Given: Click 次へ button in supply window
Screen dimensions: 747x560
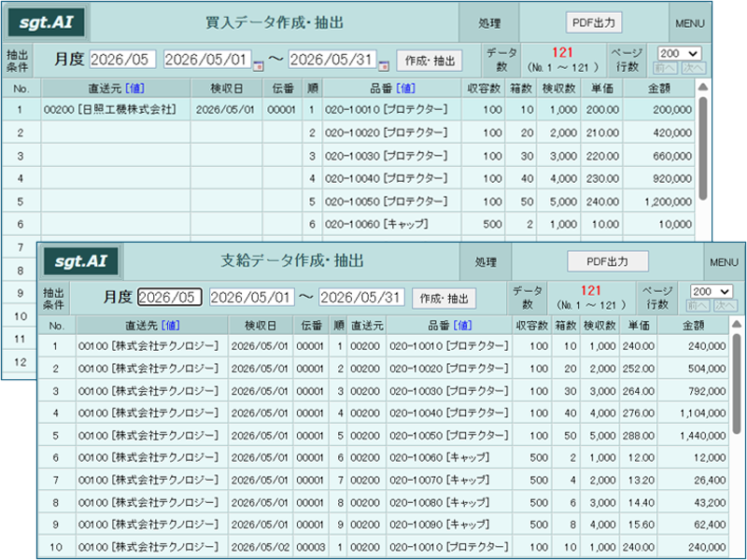Looking at the screenshot, I should (x=726, y=306).
